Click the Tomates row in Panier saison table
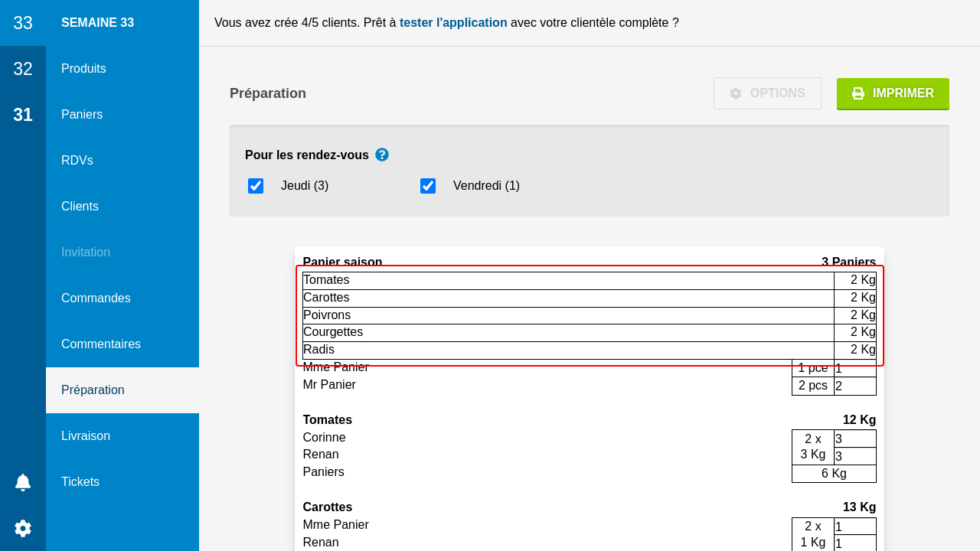The height and width of the screenshot is (551, 980). tap(568, 281)
